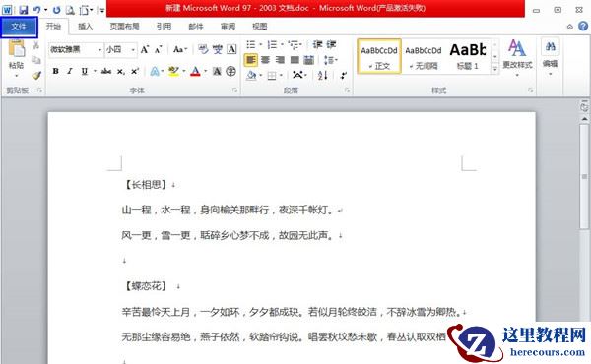Viewport: 591px width, 364px height.
Task: Justify the paragraph text
Action: tap(295, 60)
